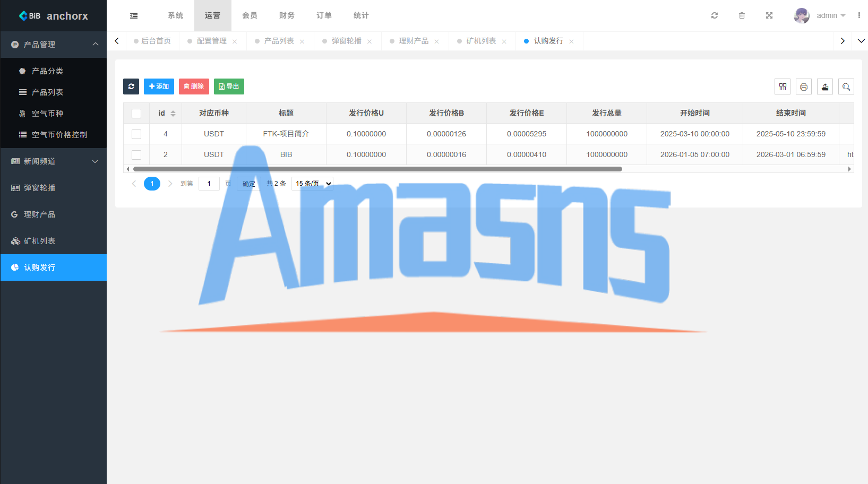The height and width of the screenshot is (484, 868).
Task: Close the 矿机列表 tab
Action: click(504, 41)
